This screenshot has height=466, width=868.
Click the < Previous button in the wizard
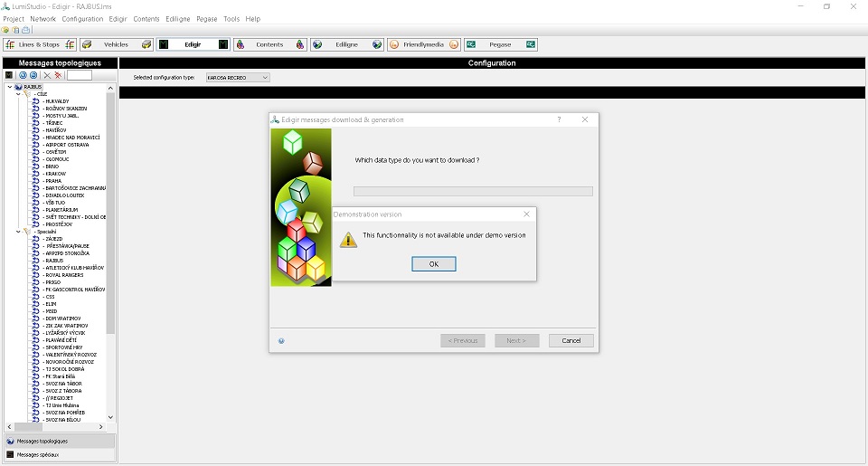pos(463,341)
